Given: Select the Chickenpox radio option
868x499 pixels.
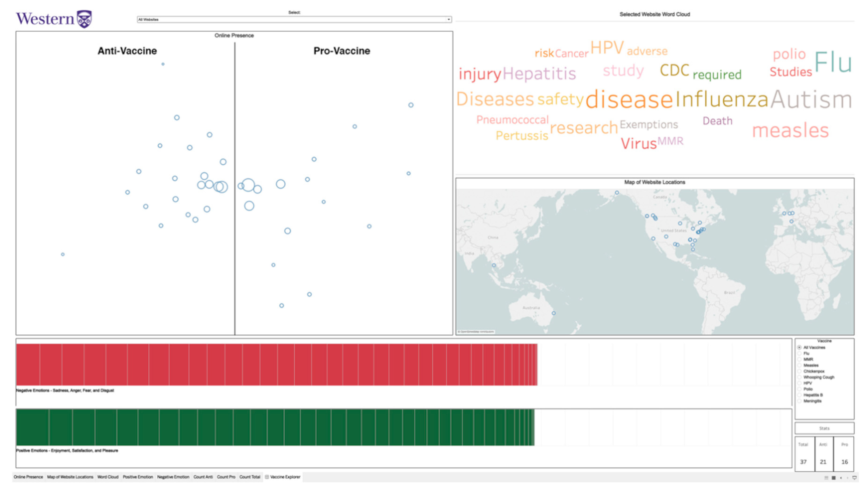Looking at the screenshot, I should (799, 371).
